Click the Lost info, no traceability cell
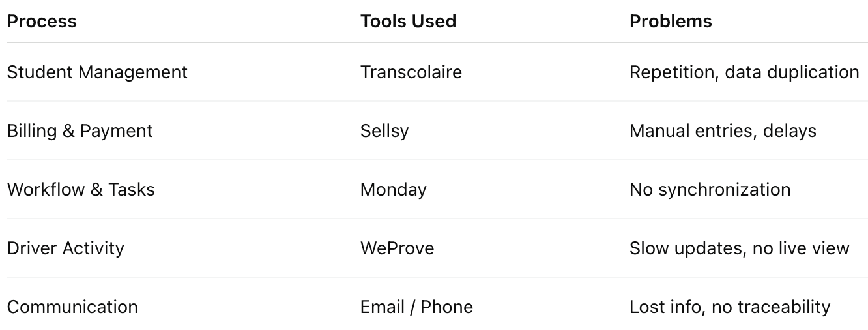Viewport: 868px width, 330px height. pos(730,307)
